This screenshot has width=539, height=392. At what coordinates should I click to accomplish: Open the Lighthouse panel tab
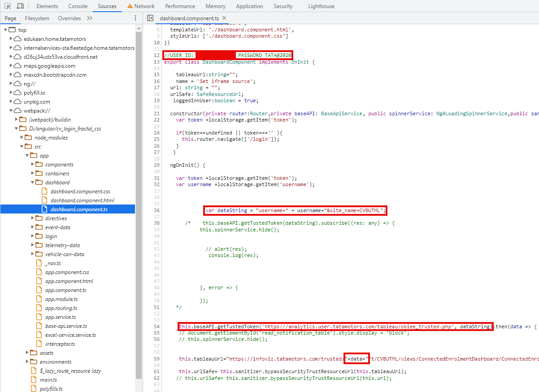coord(321,6)
